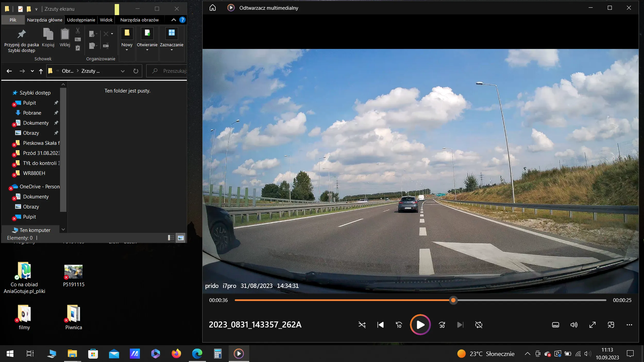The height and width of the screenshot is (362, 644).
Task: Click the Play button in the media player
Action: point(420,325)
